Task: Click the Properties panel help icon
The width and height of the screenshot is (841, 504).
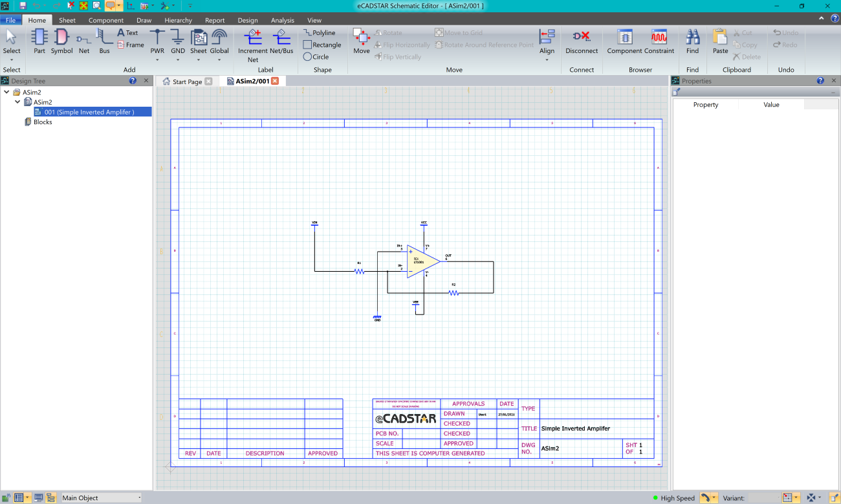Action: (820, 81)
